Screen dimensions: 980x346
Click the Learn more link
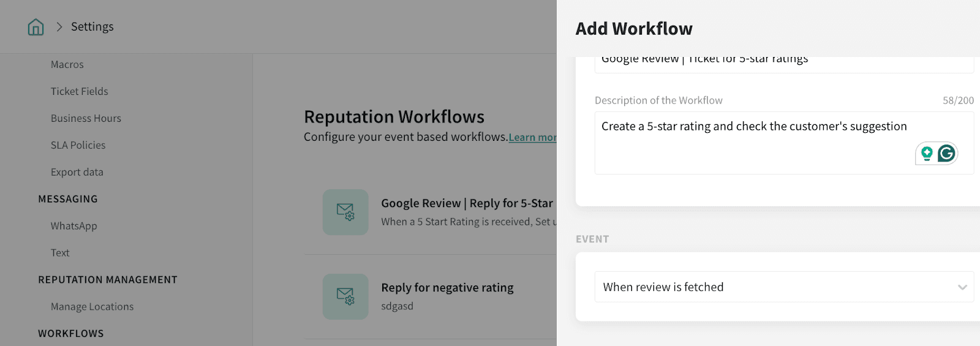point(532,137)
